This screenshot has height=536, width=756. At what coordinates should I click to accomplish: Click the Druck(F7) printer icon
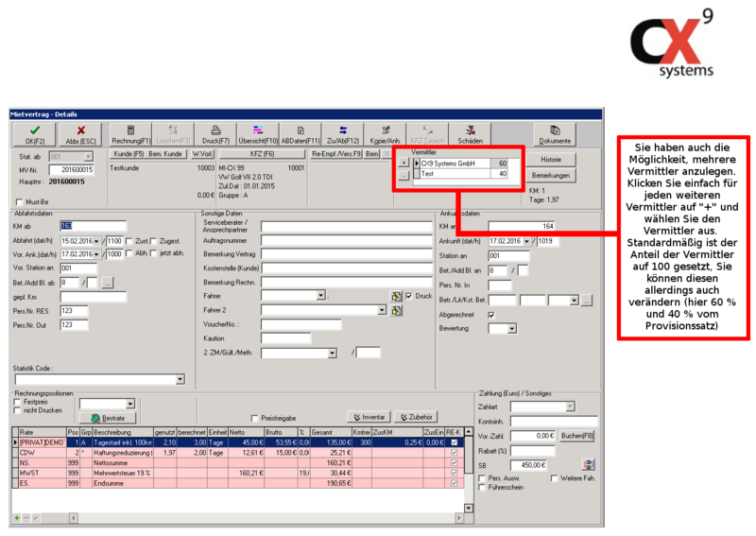[x=215, y=134]
